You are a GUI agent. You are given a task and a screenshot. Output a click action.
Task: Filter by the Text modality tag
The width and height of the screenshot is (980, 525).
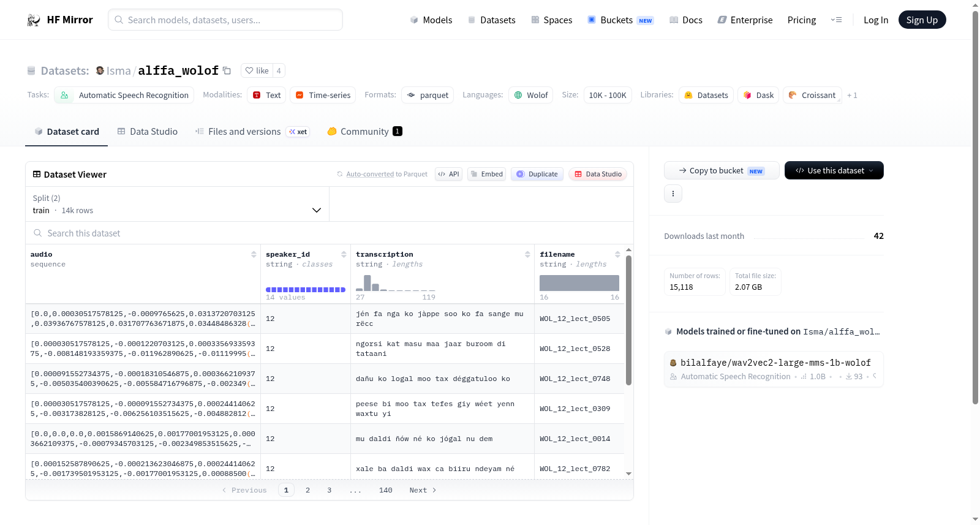(x=266, y=95)
